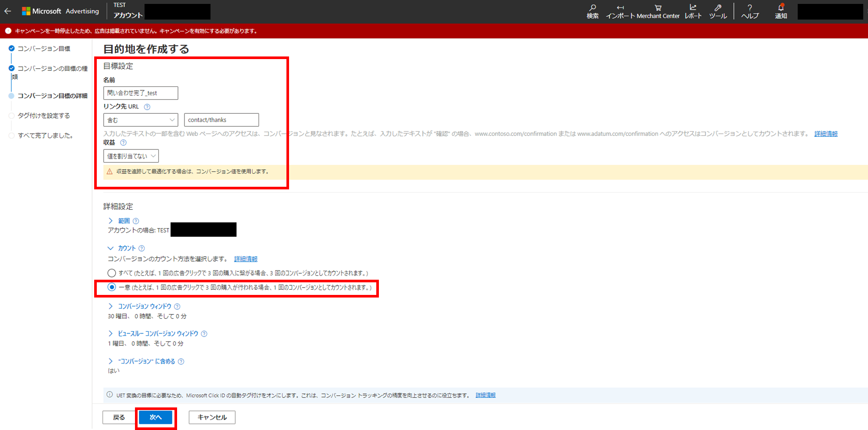This screenshot has width=868, height=430.
Task: Click help icon beside ビュースルー コンバージョン ウィンドウ
Action: point(204,334)
